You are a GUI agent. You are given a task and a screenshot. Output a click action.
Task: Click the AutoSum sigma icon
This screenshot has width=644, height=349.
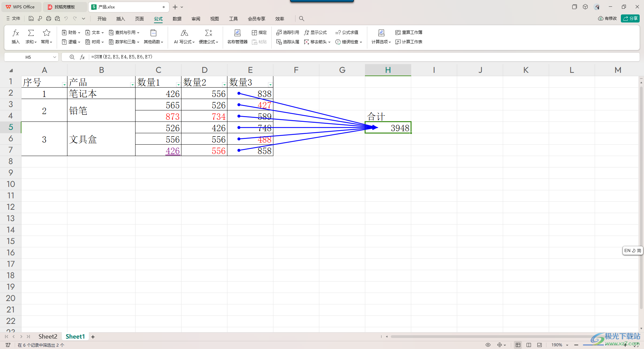point(31,33)
